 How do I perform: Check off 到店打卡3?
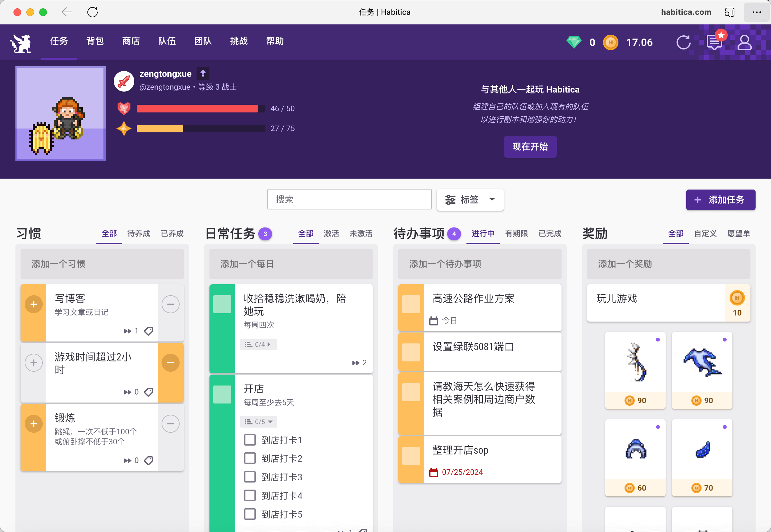250,477
